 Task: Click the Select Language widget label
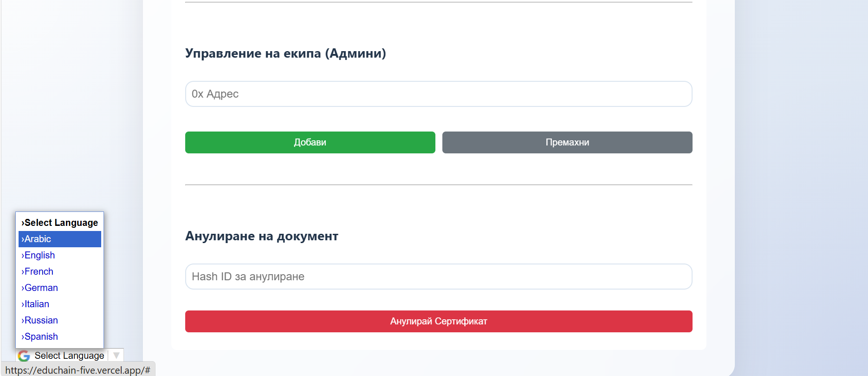pyautogui.click(x=69, y=356)
